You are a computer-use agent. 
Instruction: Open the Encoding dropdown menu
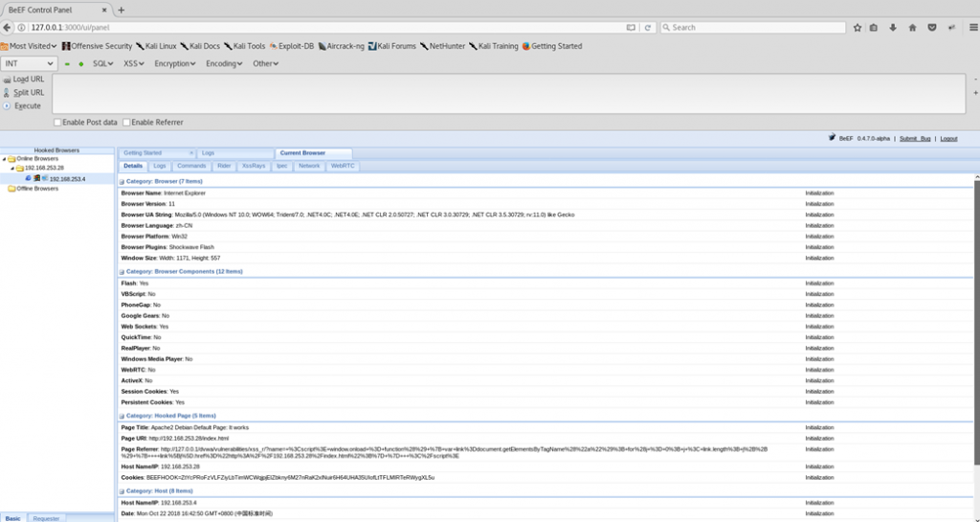[224, 64]
